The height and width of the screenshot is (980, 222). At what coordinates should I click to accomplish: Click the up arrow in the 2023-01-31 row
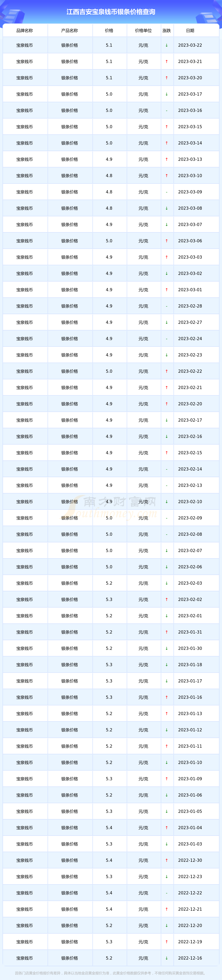point(167,632)
